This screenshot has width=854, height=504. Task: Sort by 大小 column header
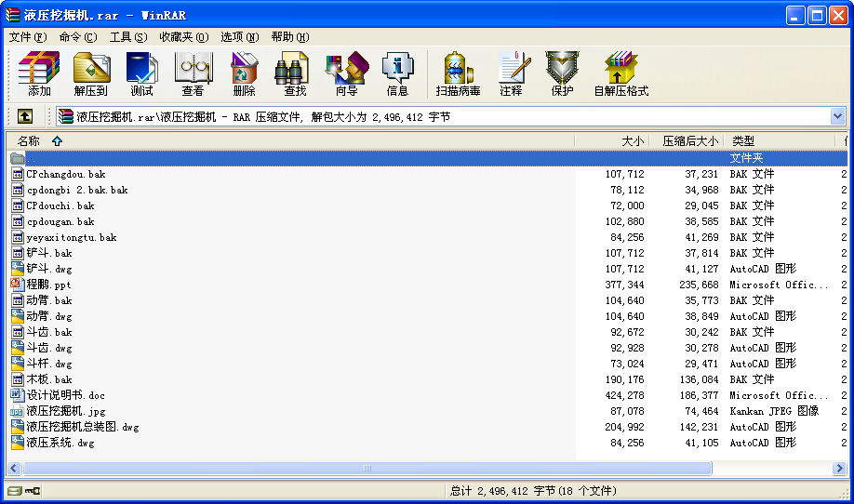pyautogui.click(x=611, y=141)
